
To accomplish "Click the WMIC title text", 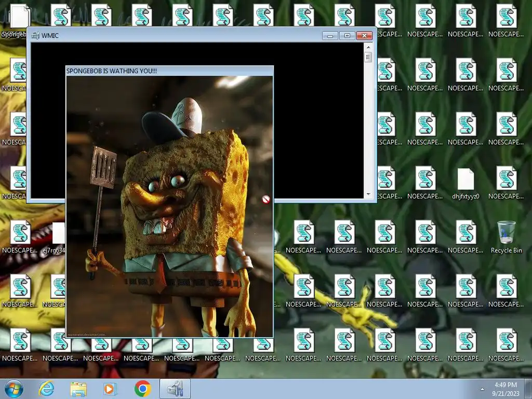I will (50, 36).
